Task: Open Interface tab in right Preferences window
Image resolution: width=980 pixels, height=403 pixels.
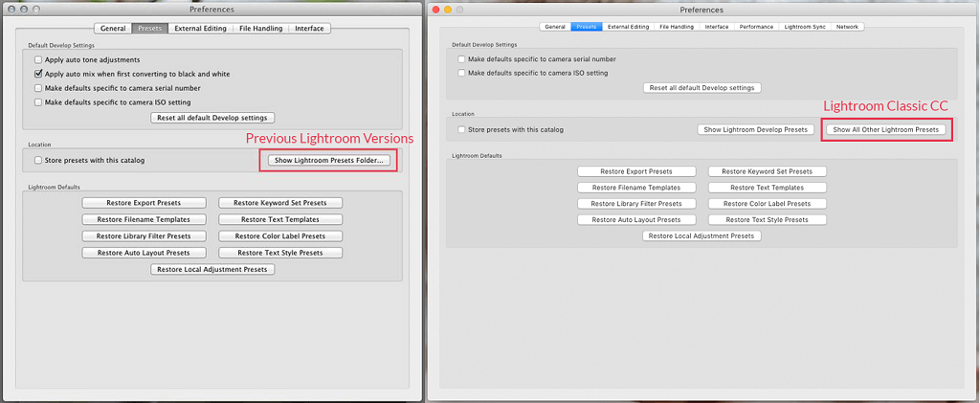Action: pyautogui.click(x=717, y=27)
